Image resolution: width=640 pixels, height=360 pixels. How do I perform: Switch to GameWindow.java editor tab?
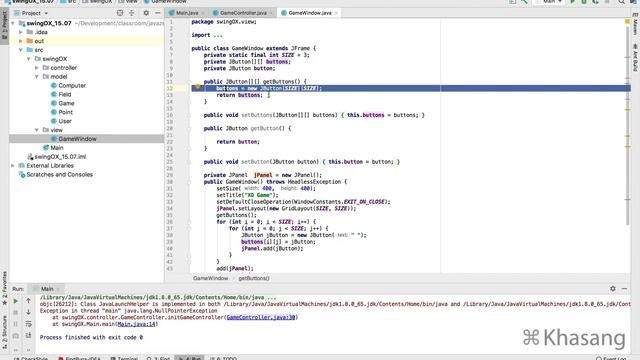[309, 13]
